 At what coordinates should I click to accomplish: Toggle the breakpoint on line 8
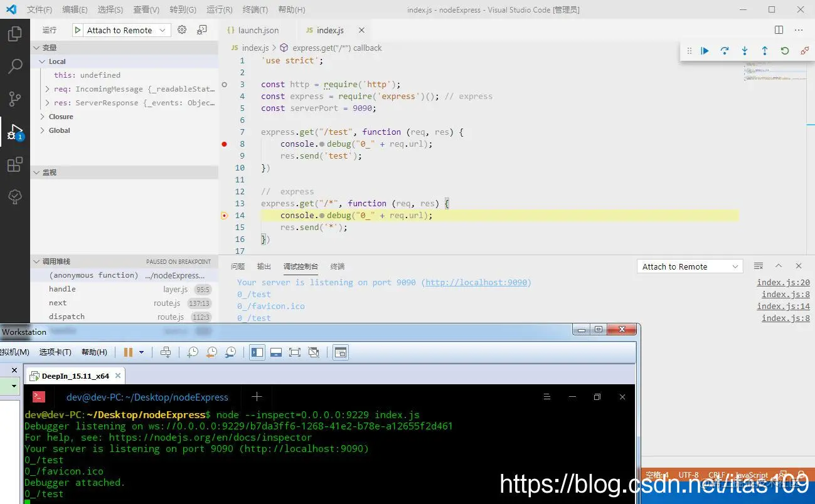pos(225,144)
